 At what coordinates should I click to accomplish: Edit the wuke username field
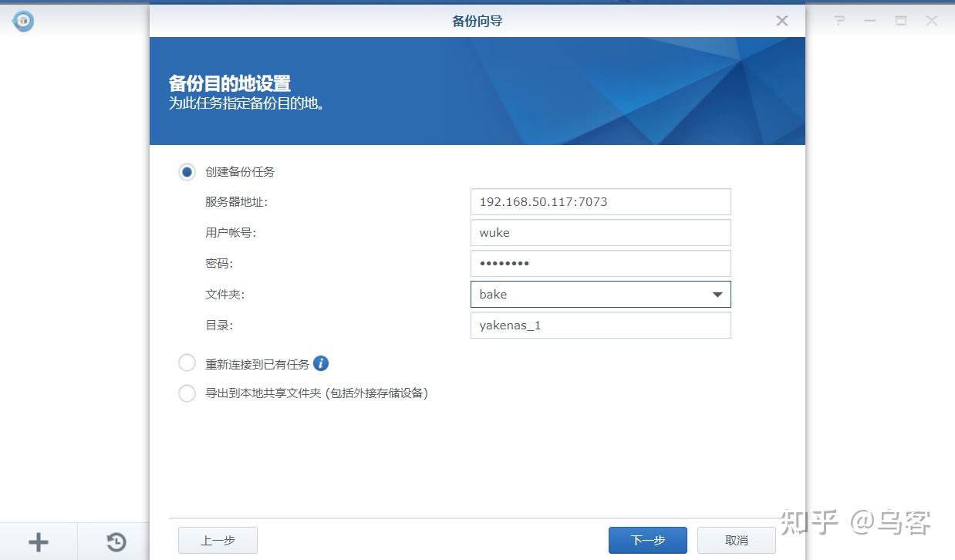[x=600, y=232]
